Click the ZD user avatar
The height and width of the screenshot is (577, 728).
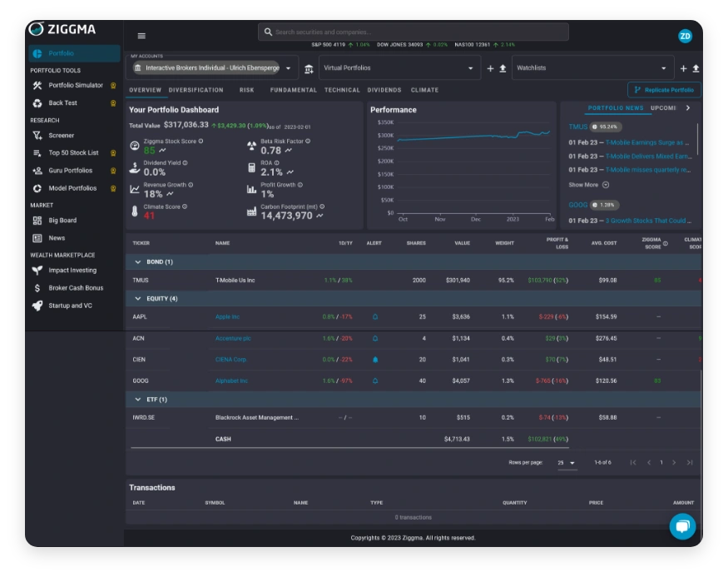(x=685, y=36)
